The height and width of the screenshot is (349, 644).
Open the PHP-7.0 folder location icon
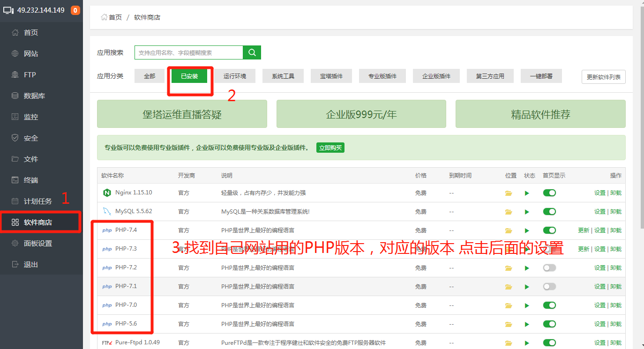tap(508, 305)
